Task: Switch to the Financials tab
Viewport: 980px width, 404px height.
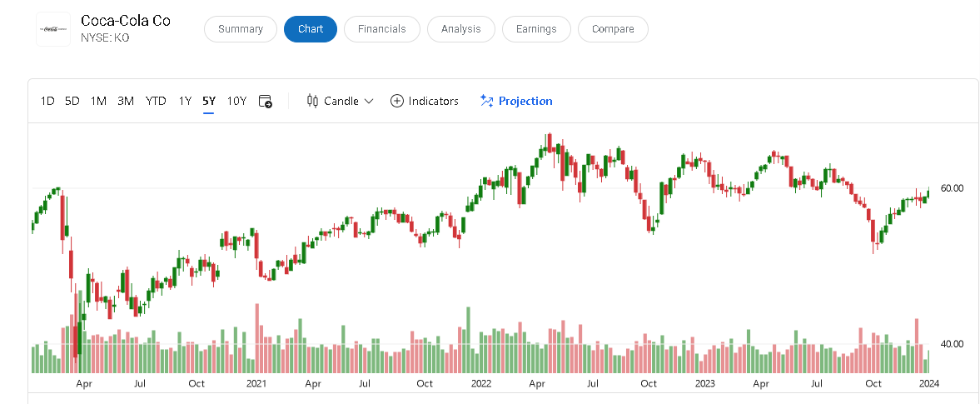Action: tap(382, 29)
